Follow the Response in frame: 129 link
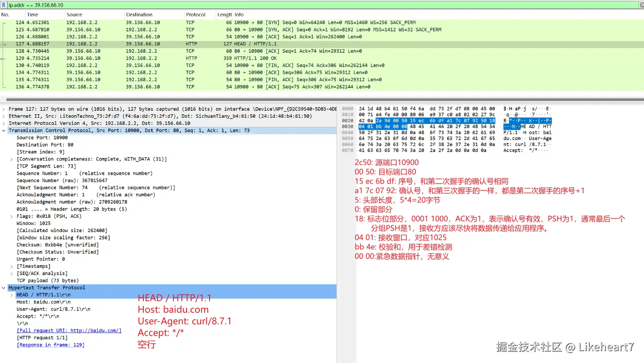Screen dimensions: 644x363 click(50, 345)
